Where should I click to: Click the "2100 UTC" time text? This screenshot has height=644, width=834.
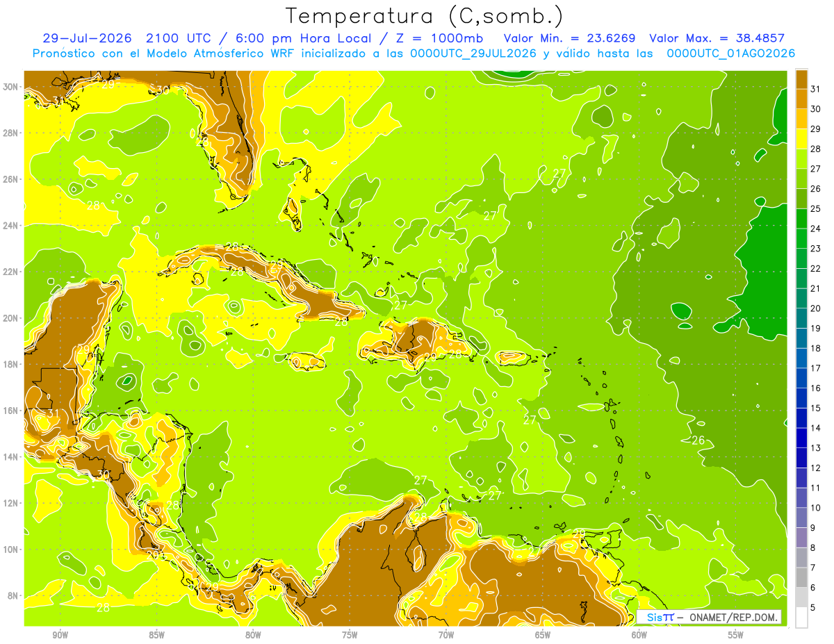180,38
